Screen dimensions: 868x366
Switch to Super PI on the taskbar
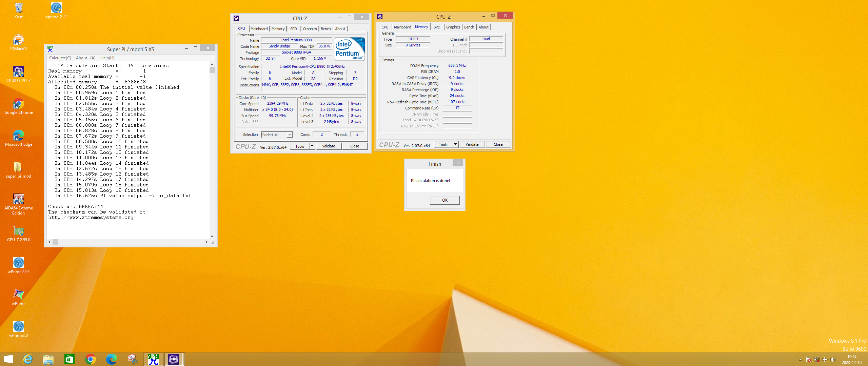point(154,359)
